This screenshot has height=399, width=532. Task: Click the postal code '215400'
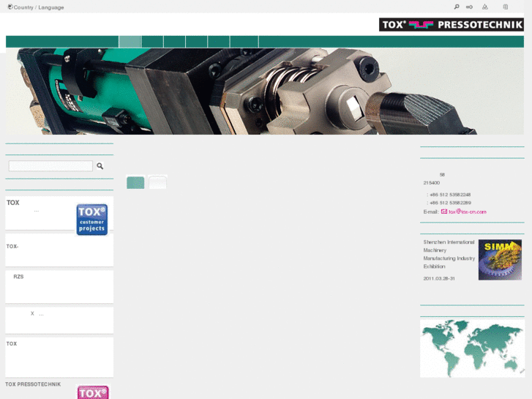432,183
